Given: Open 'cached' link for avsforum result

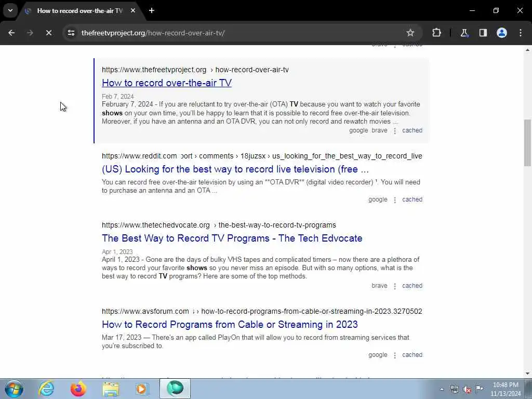Looking at the screenshot, I should (412, 355).
